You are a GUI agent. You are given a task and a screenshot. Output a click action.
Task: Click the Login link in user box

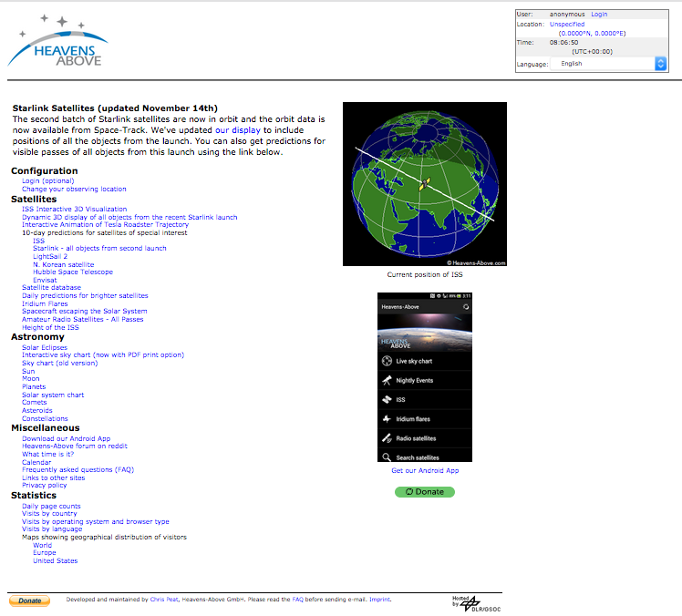pos(599,15)
